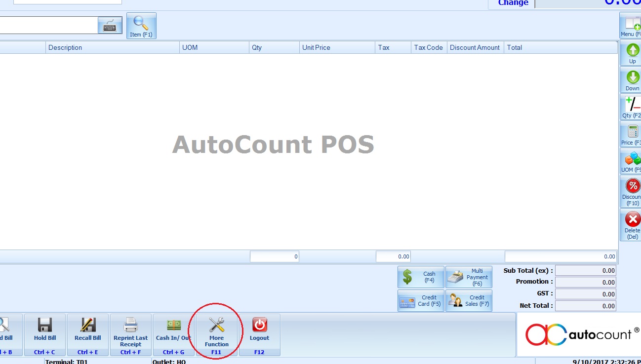Viewport: 641px width, 364px height.
Task: Move selection Up with green arrow
Action: [x=632, y=53]
